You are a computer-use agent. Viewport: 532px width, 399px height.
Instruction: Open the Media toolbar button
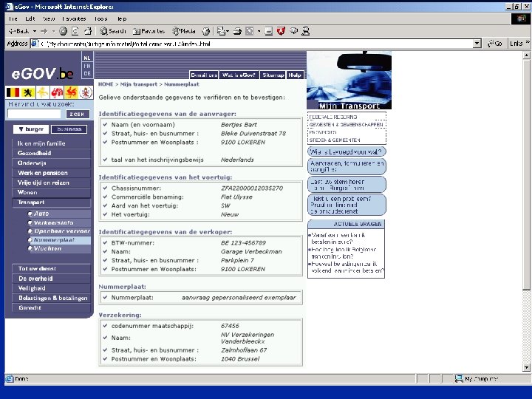click(x=183, y=31)
